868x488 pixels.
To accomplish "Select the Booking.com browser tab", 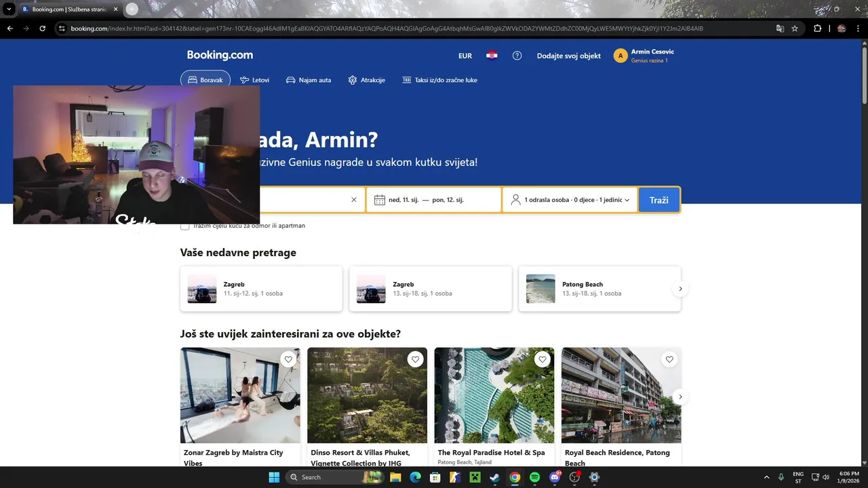I will (68, 9).
